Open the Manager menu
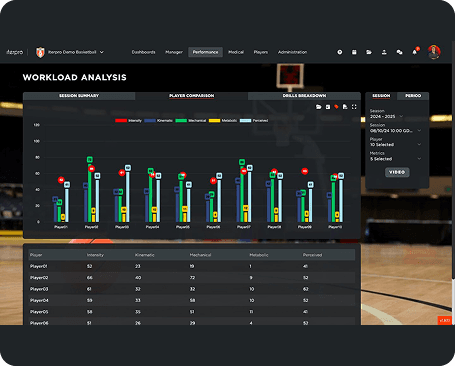455x366 pixels. (x=174, y=52)
